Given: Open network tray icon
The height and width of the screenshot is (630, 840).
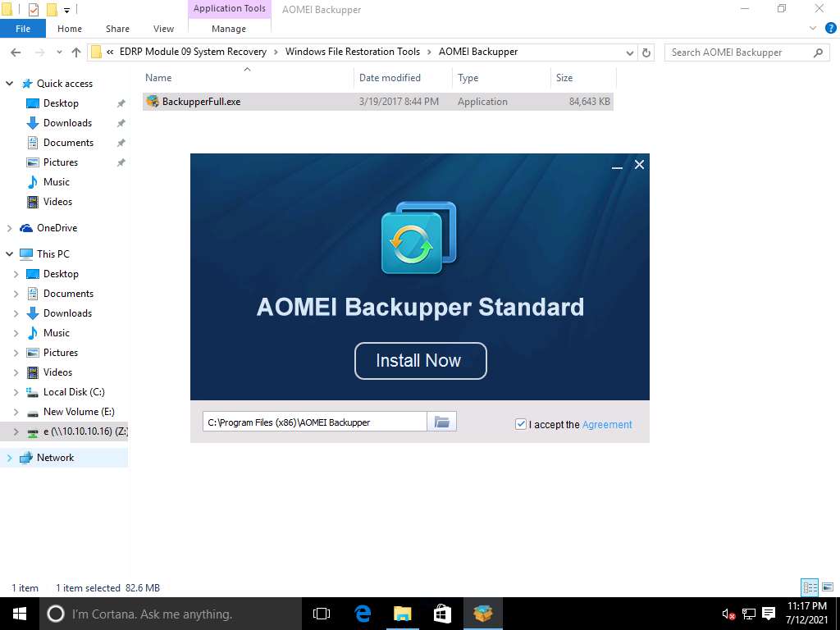Looking at the screenshot, I should [749, 614].
